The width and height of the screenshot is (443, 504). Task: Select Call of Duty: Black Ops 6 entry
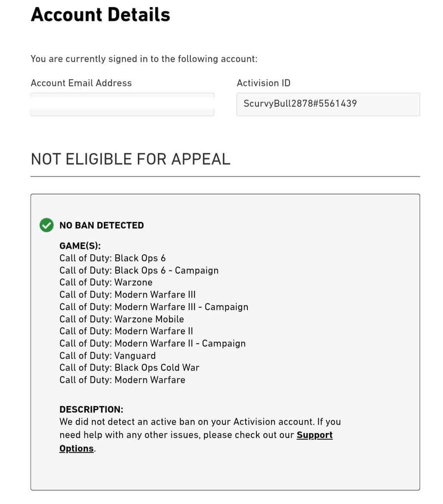(112, 258)
